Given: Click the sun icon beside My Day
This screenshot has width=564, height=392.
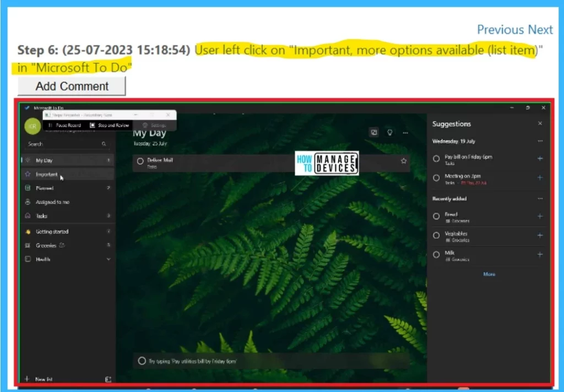Looking at the screenshot, I should click(x=28, y=160).
